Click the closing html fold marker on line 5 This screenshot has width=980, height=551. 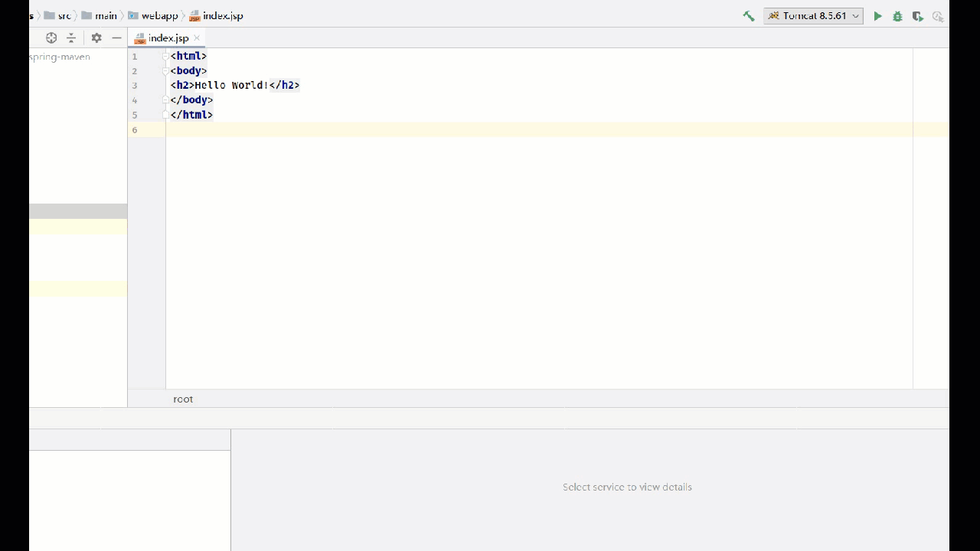coord(165,115)
